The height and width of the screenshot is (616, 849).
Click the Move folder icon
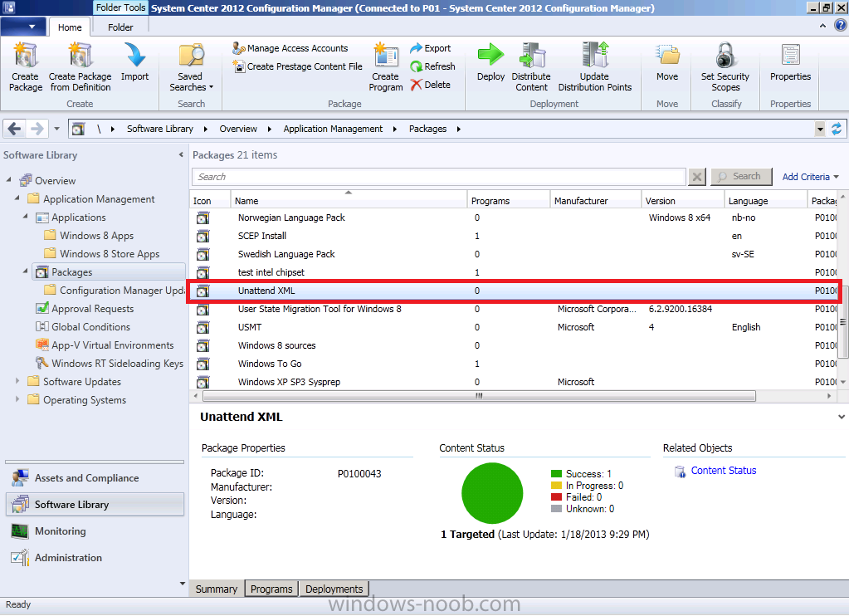pos(667,56)
